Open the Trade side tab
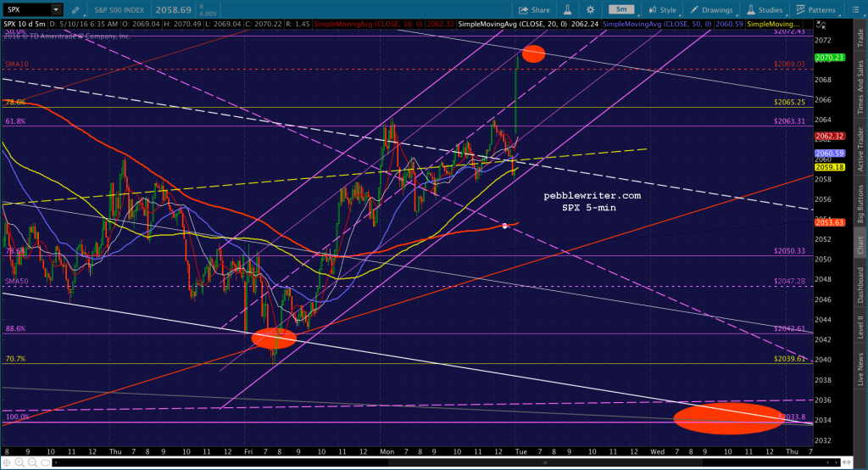 [861, 37]
